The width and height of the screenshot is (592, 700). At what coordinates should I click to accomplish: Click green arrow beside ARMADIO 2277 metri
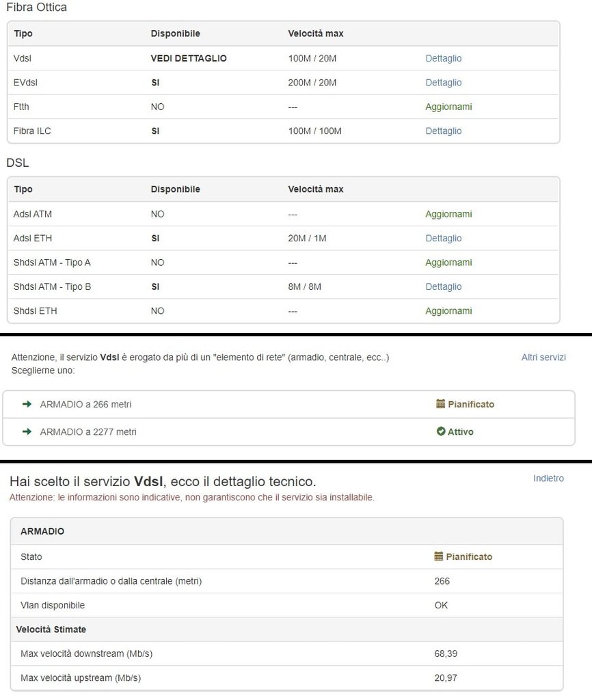(27, 431)
